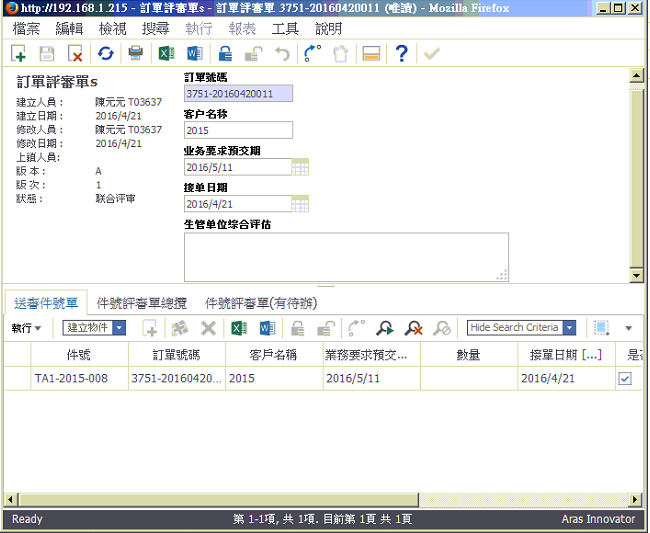Toggle the checkbox in the TA1-2015-008 row
This screenshot has width=650, height=533.
point(625,378)
